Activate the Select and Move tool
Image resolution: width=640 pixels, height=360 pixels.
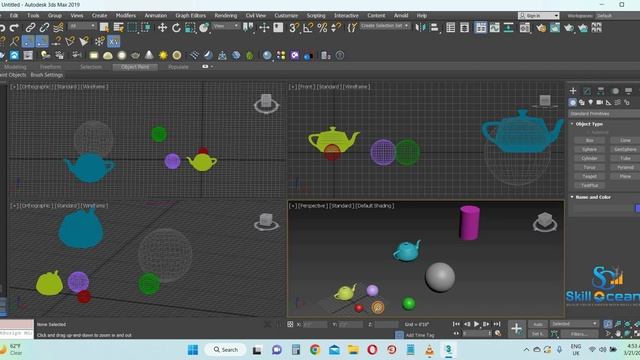tap(162, 28)
